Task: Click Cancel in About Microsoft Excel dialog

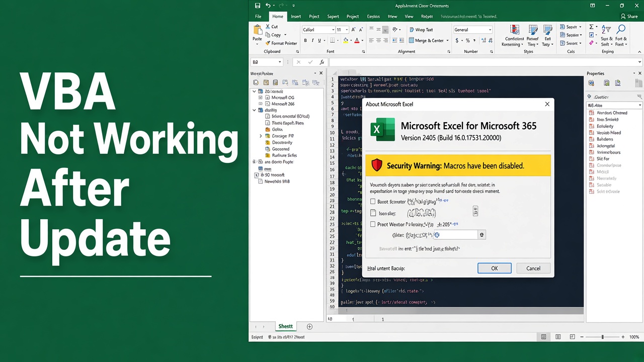Action: tap(533, 268)
